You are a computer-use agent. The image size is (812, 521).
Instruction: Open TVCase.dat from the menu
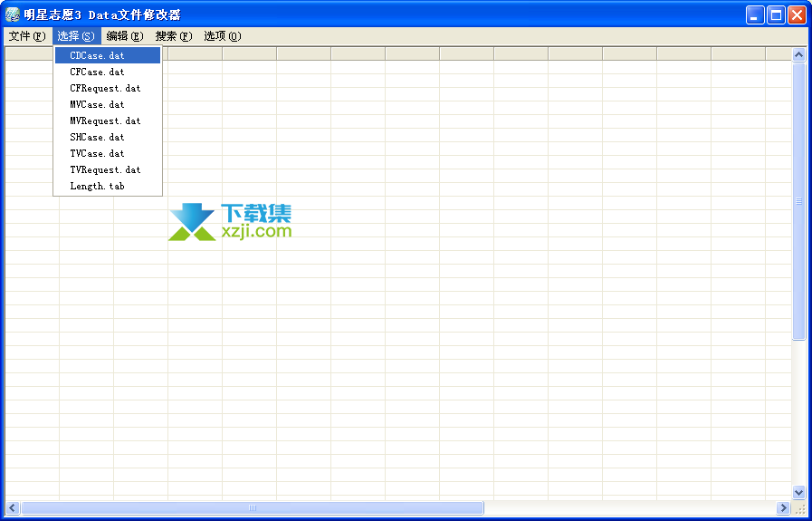(x=108, y=153)
